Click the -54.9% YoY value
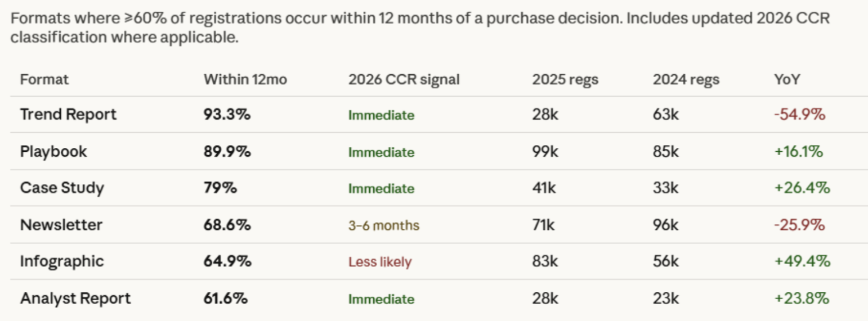Viewport: 868px width, 321px height. [x=799, y=115]
